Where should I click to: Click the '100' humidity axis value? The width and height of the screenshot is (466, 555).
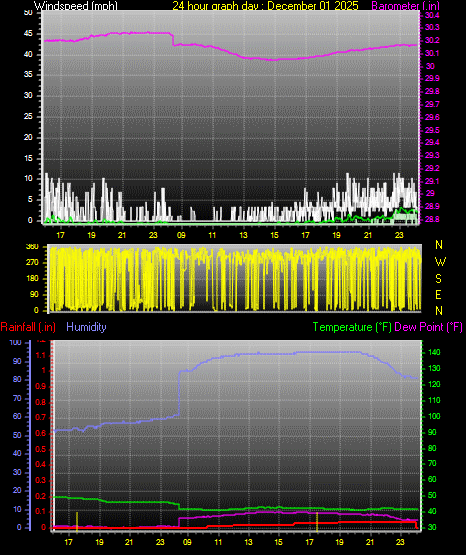point(16,342)
